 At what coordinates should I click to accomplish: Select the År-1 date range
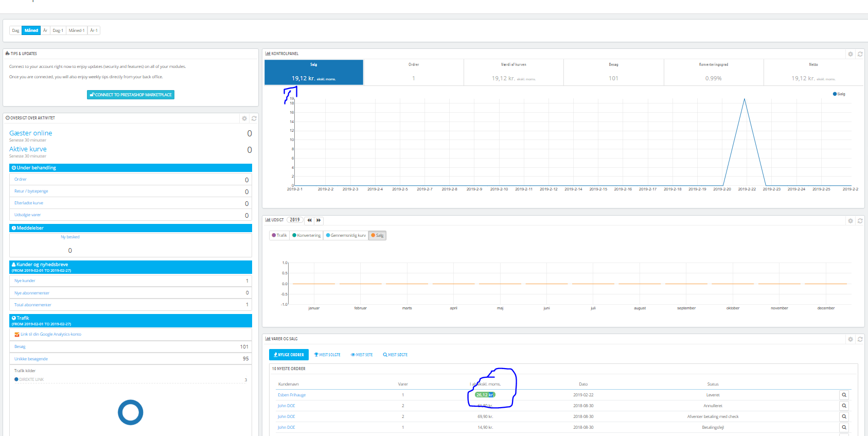94,30
